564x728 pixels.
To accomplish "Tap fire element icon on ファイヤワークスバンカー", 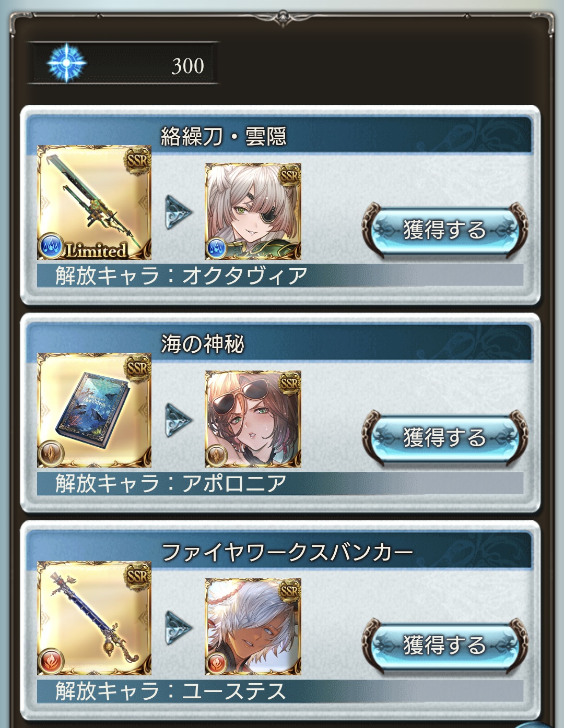I will (51, 662).
